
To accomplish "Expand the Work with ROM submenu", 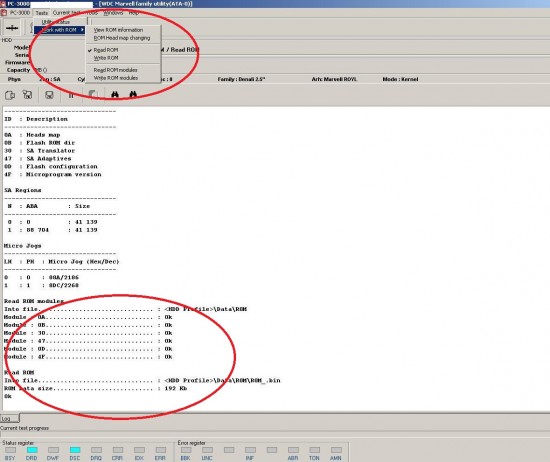I will coord(60,30).
